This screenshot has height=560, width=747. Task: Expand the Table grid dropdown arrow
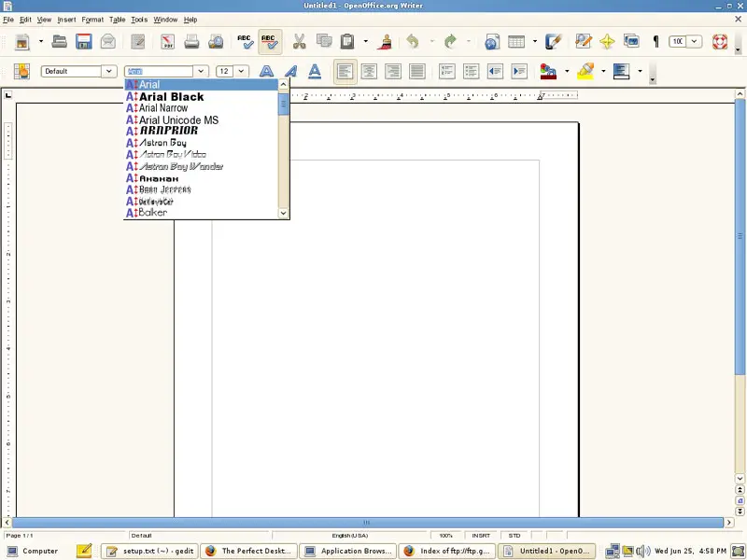click(534, 42)
